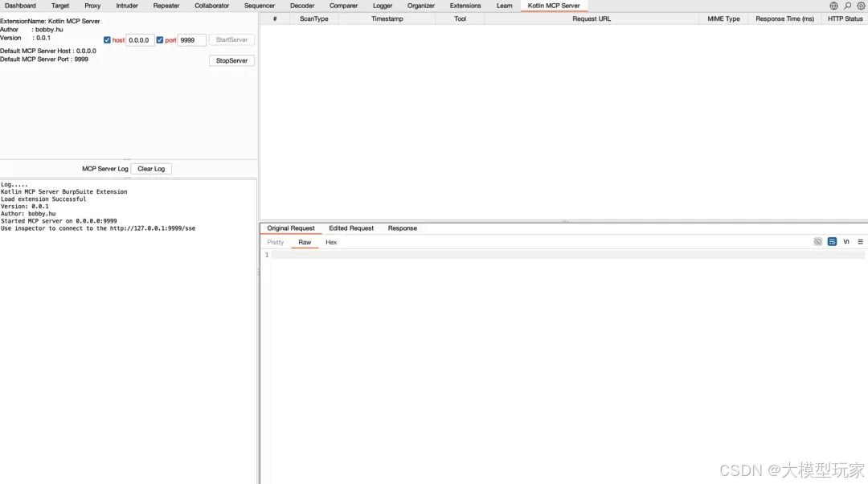Click log line 'Load extension Successful'
868x484 pixels.
click(43, 199)
